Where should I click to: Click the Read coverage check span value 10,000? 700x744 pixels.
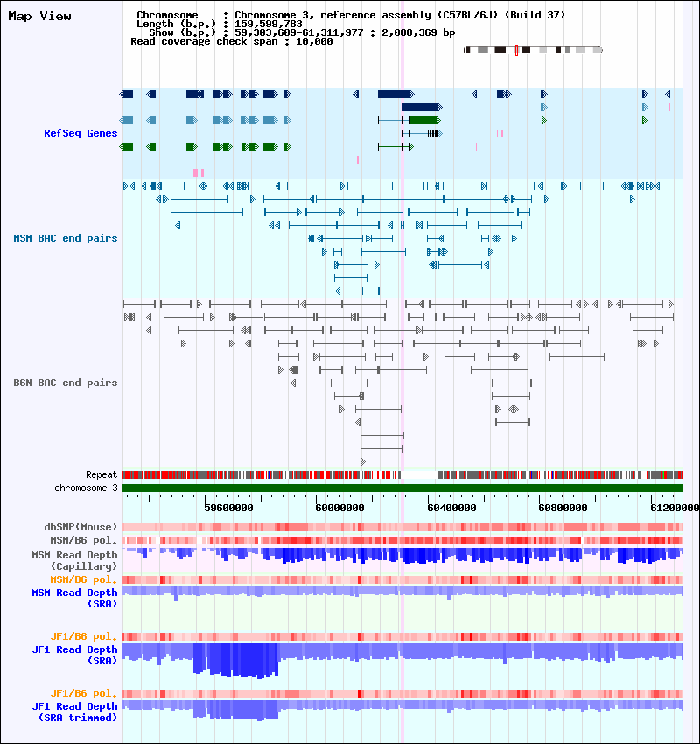pyautogui.click(x=314, y=41)
